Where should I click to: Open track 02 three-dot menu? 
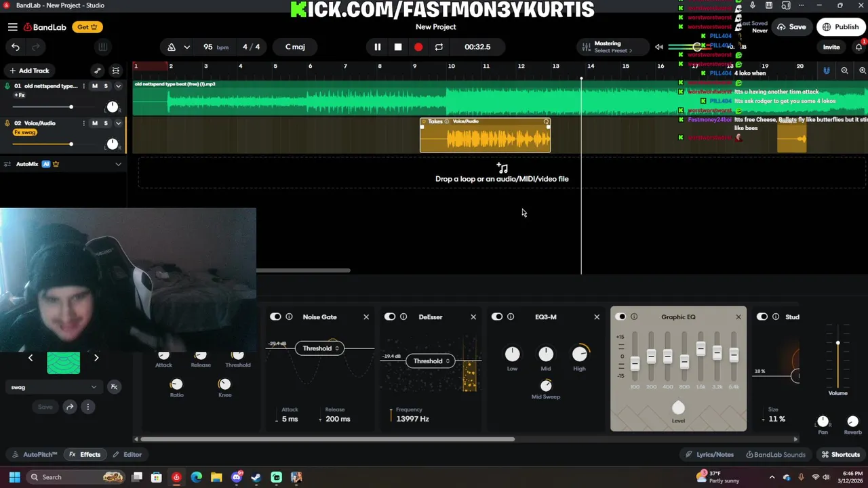84,123
